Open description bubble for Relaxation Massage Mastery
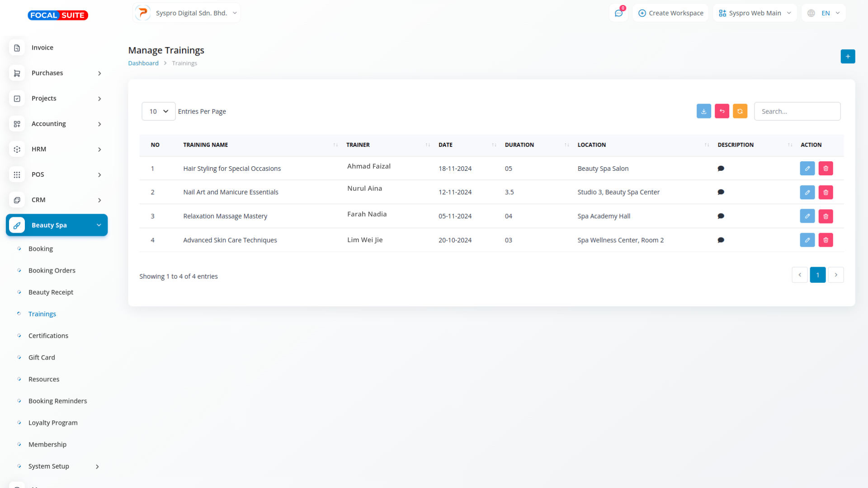The image size is (868, 488). pyautogui.click(x=721, y=216)
